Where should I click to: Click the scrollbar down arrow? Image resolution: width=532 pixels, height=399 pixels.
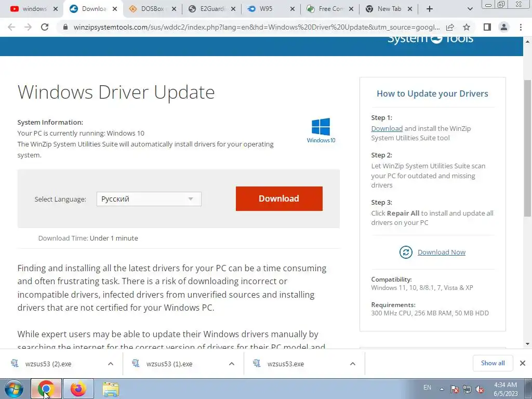point(527,344)
